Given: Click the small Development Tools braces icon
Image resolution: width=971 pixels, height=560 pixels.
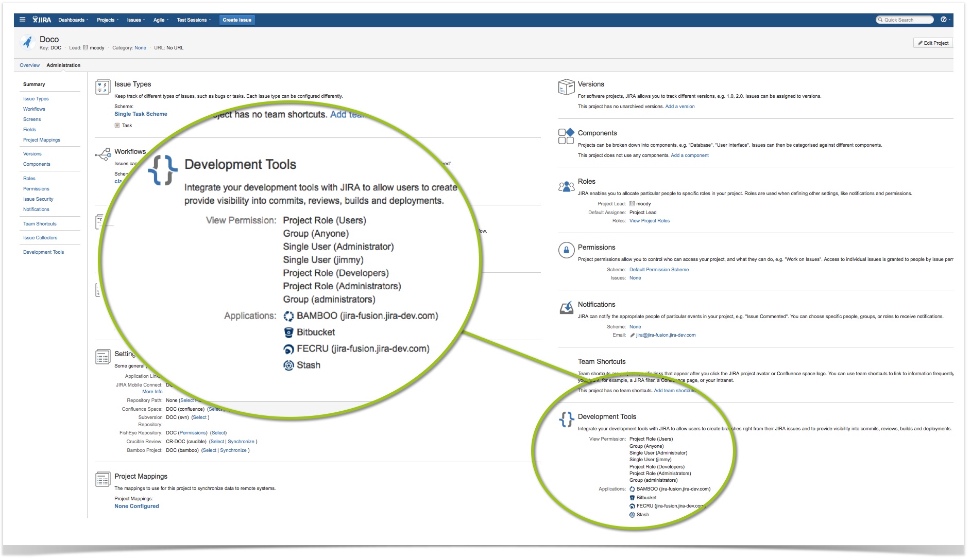Looking at the screenshot, I should click(x=566, y=419).
